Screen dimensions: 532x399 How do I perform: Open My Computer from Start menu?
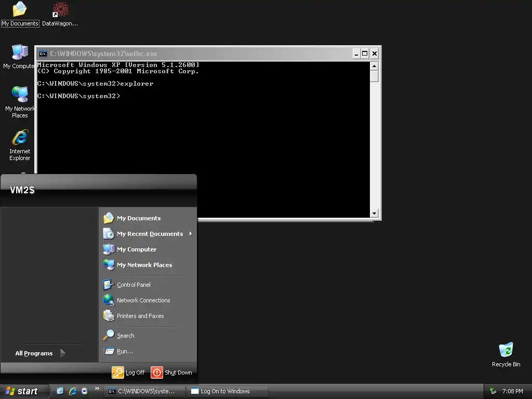148,249
